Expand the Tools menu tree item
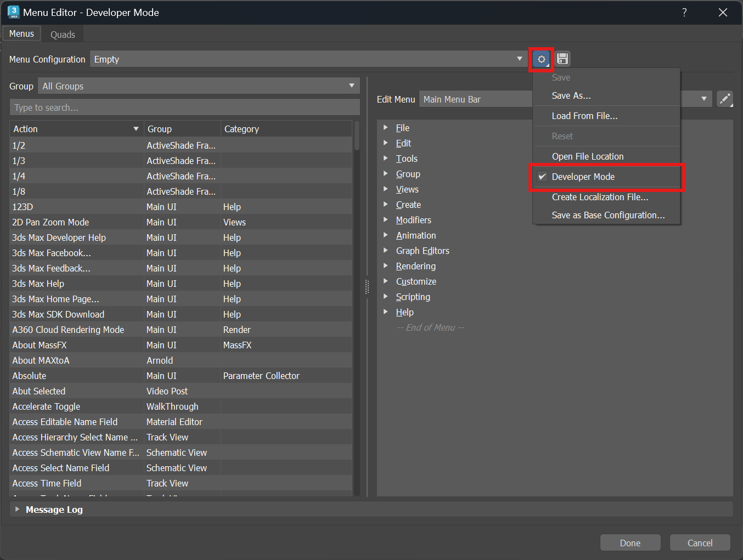Image resolution: width=743 pixels, height=560 pixels. point(386,158)
